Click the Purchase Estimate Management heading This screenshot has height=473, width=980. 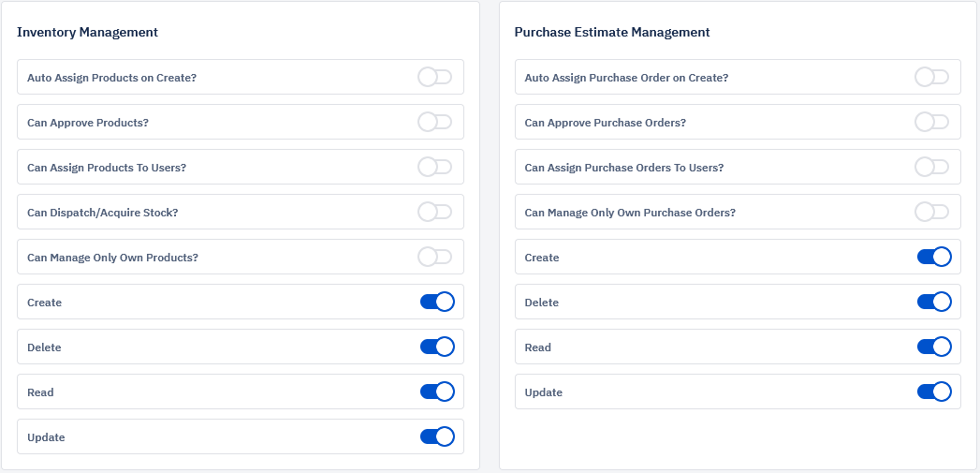click(612, 33)
